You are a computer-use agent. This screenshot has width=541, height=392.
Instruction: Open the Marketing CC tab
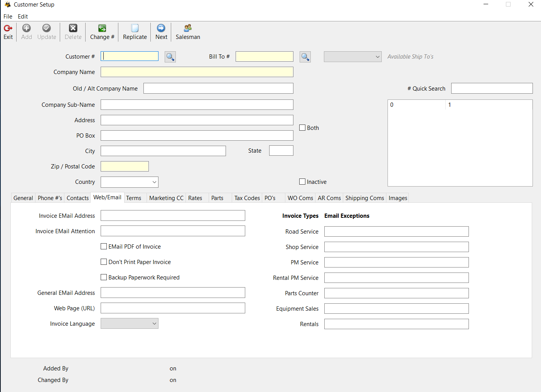point(166,198)
